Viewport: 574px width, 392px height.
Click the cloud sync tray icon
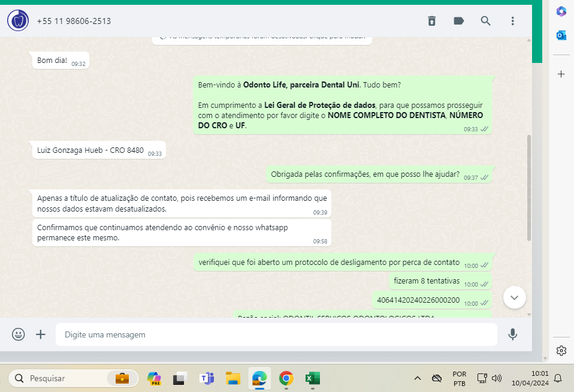pos(437,378)
